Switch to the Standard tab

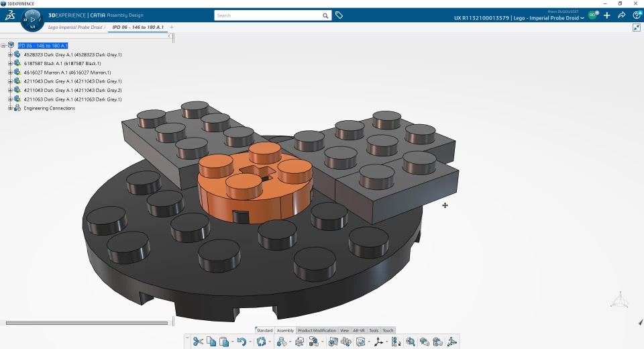(x=264, y=330)
